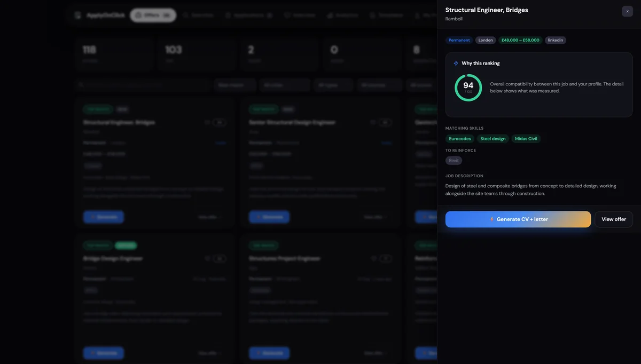Click the 94 compatibility score ring
Screen dimensions: 641x364
[468, 88]
